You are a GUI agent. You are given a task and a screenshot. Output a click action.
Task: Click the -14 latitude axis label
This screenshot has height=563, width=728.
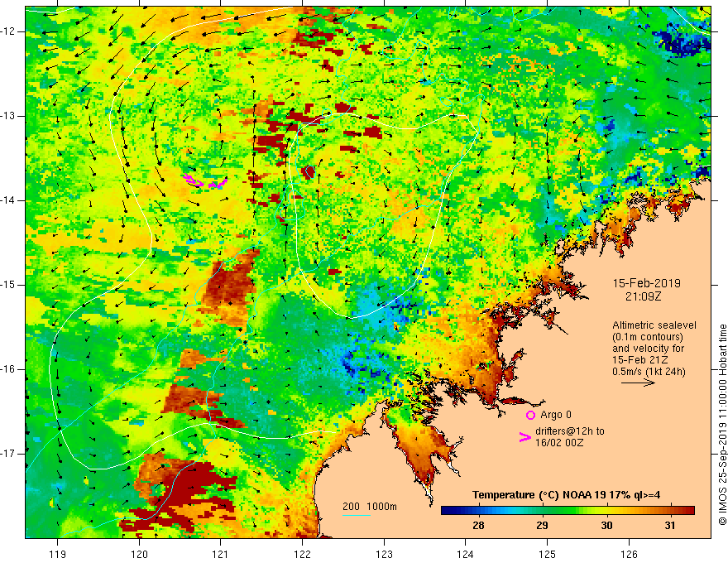[x=8, y=200]
